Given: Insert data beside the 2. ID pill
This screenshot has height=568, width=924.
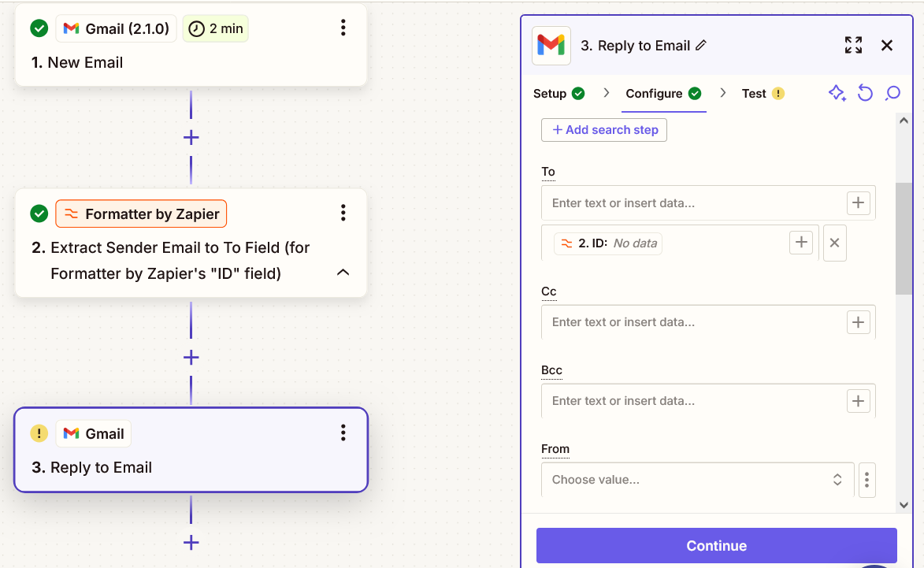Looking at the screenshot, I should click(801, 242).
